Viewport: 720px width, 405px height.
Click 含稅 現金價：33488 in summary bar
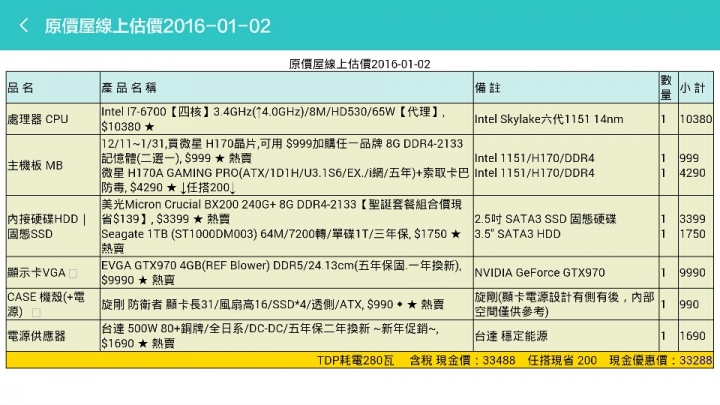click(462, 360)
